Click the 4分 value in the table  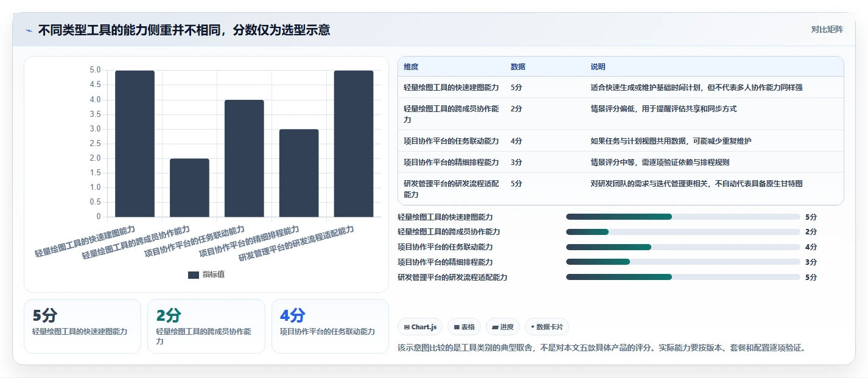click(516, 141)
